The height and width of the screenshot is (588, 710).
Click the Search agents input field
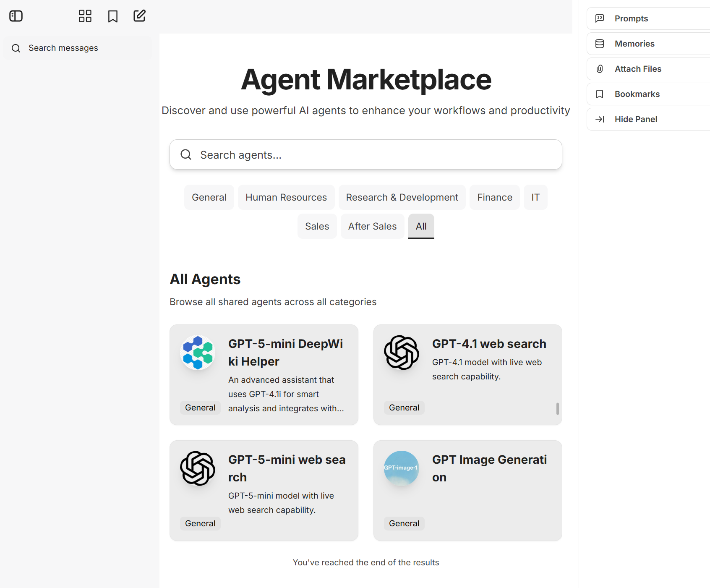[365, 155]
